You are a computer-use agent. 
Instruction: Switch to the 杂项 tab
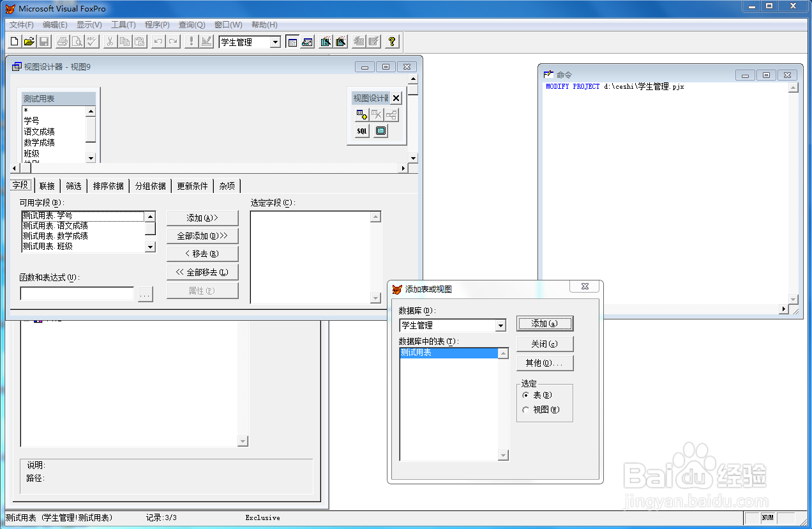227,186
